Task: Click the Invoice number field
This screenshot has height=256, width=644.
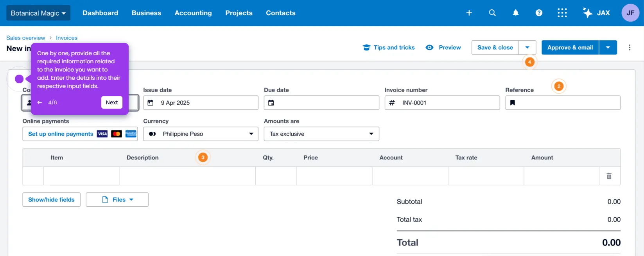Action: tap(442, 103)
